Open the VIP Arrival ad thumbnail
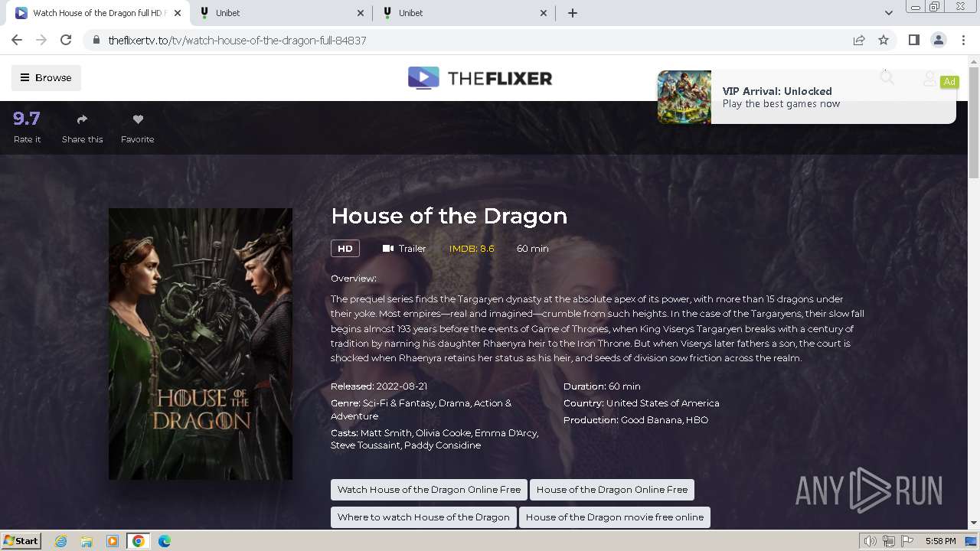 click(684, 97)
